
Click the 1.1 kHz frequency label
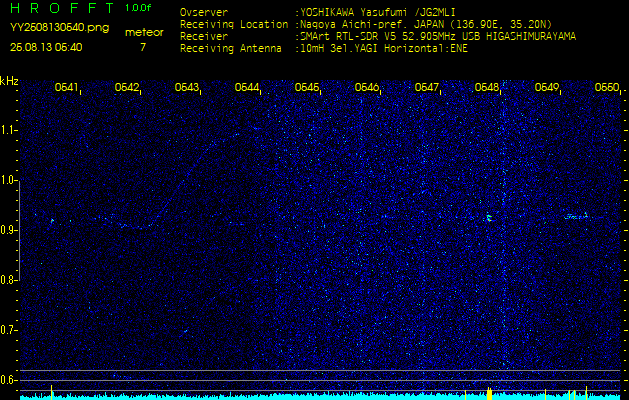(x=7, y=130)
